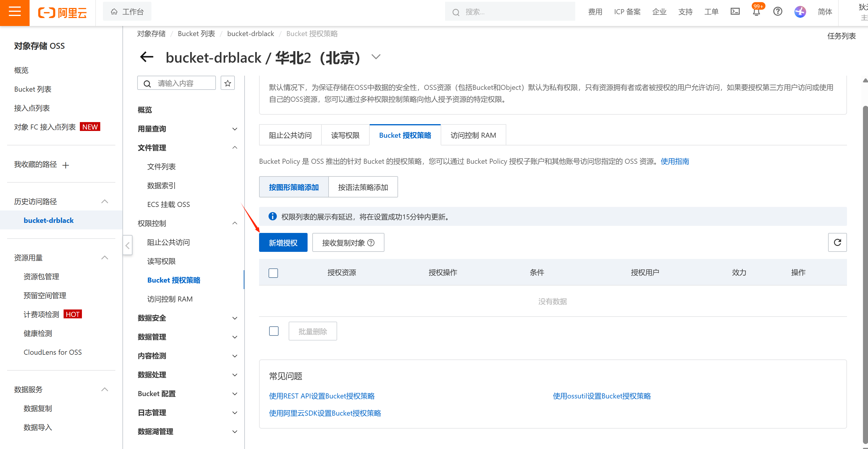868x449 pixels.
Task: Expand 数据处理 section
Action: tap(235, 375)
